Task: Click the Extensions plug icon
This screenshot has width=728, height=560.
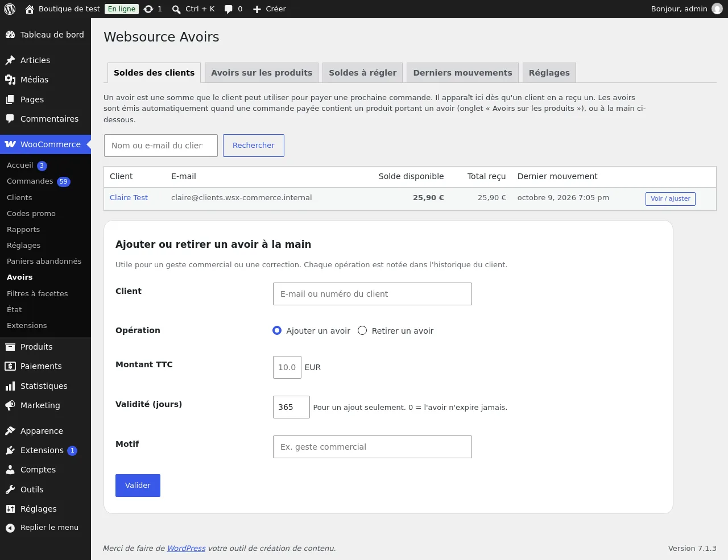Action: tap(10, 450)
